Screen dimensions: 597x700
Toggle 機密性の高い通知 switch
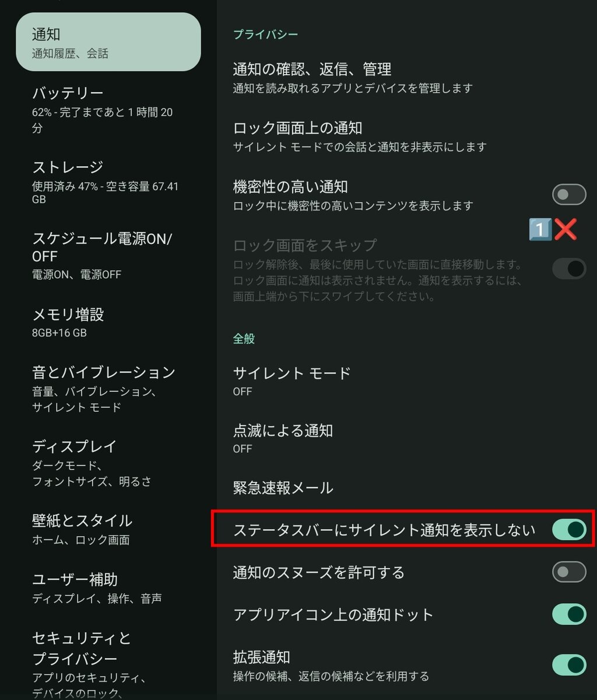(x=569, y=194)
